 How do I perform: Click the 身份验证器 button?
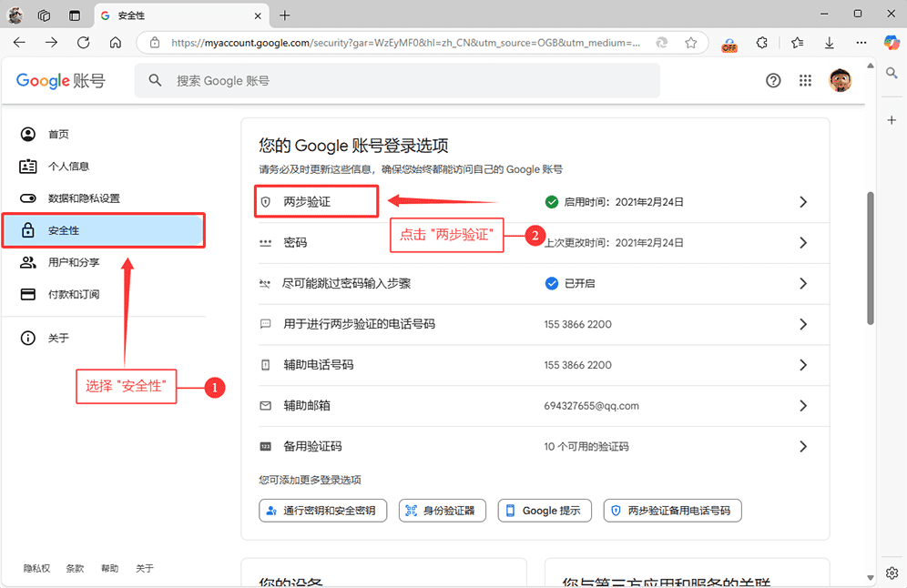pos(442,511)
